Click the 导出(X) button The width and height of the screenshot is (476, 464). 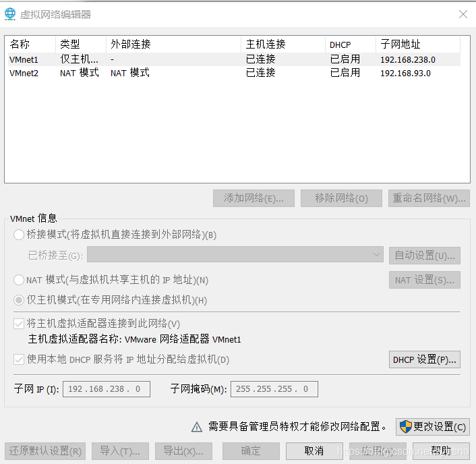pos(183,451)
